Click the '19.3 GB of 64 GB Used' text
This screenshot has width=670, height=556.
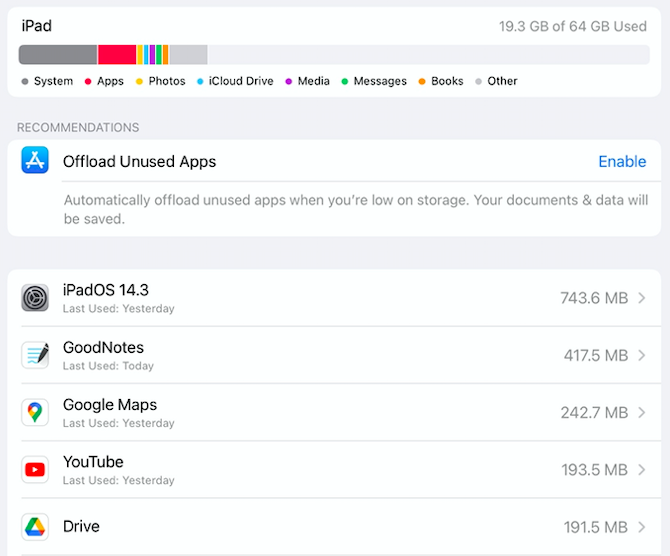(x=573, y=26)
